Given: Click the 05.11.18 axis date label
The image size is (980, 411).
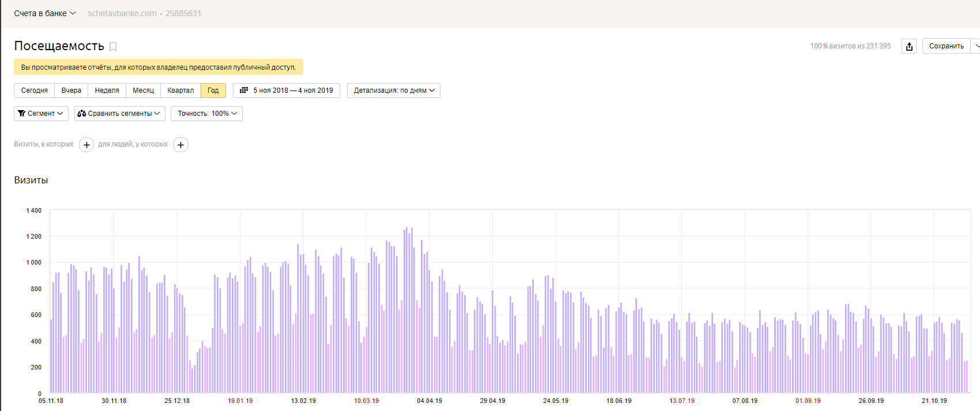Looking at the screenshot, I should [x=51, y=401].
